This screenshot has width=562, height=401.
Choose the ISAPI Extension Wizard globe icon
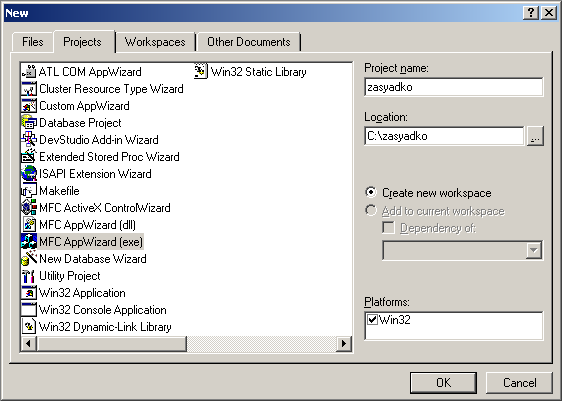click(x=29, y=174)
